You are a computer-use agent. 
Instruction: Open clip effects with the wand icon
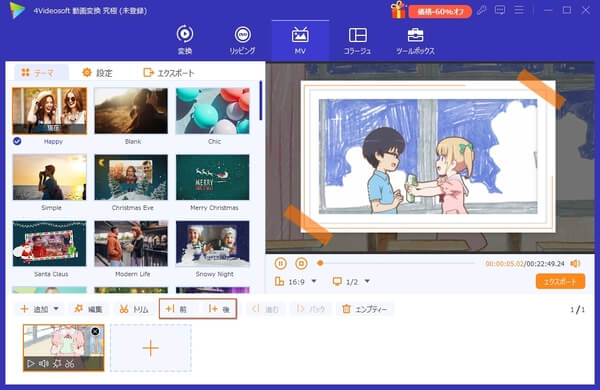click(x=57, y=364)
